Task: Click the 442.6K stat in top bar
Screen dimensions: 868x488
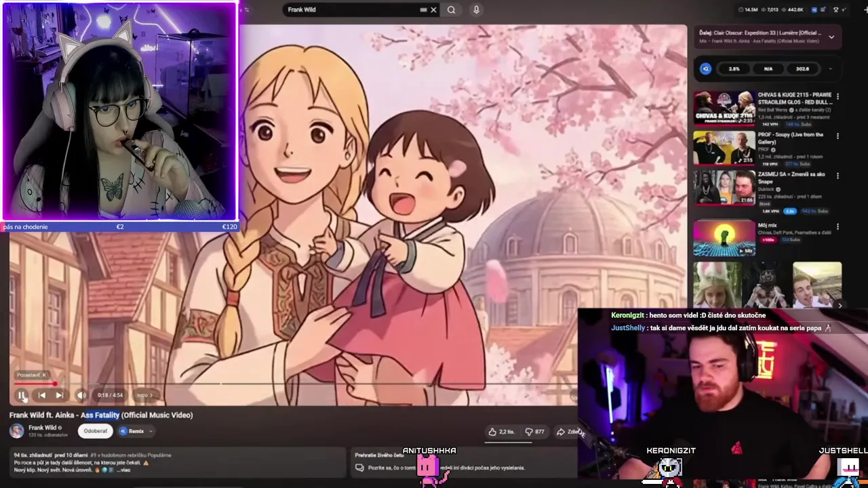Action: tap(793, 9)
